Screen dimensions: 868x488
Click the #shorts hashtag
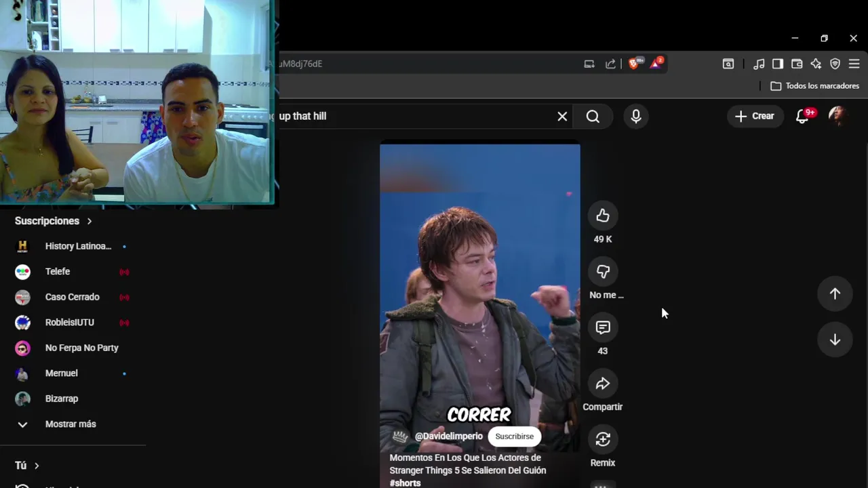pos(405,483)
